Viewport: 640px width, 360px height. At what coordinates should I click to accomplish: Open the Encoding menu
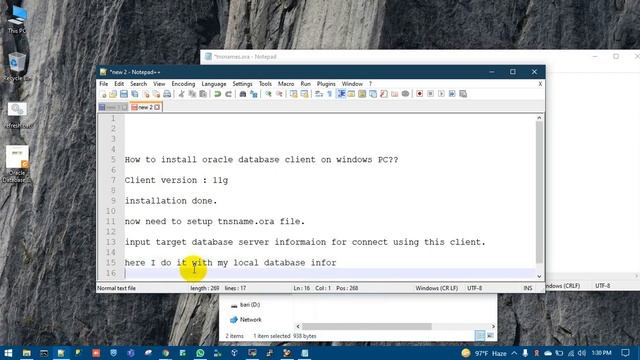183,84
